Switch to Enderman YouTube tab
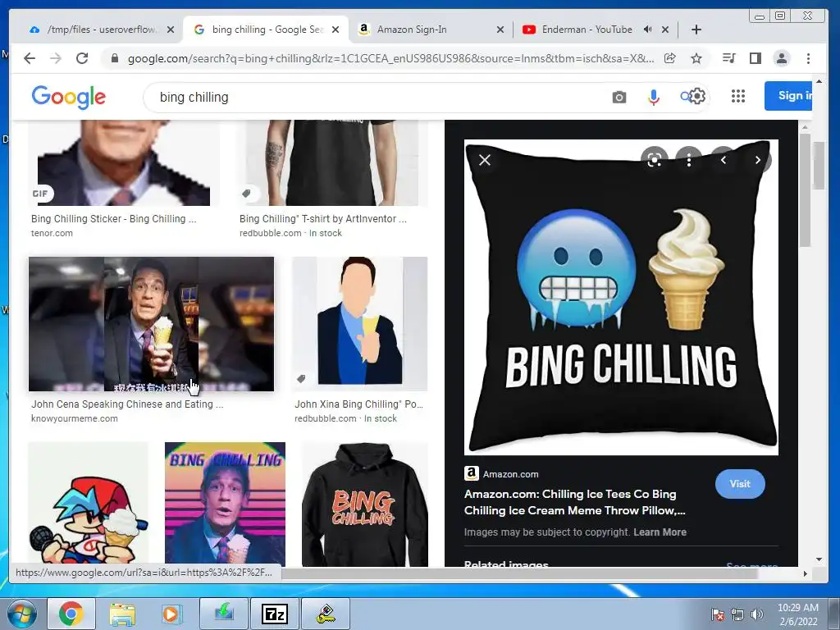This screenshot has height=630, width=840. click(587, 30)
